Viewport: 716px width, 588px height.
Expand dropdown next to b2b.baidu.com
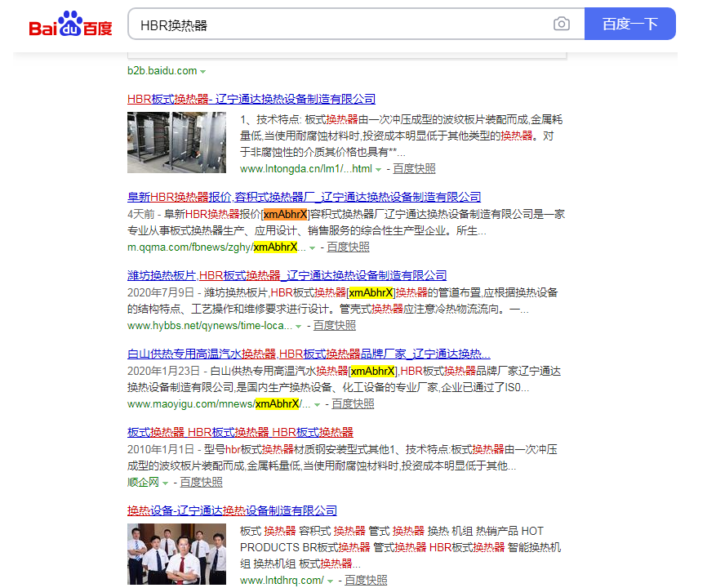pos(202,72)
